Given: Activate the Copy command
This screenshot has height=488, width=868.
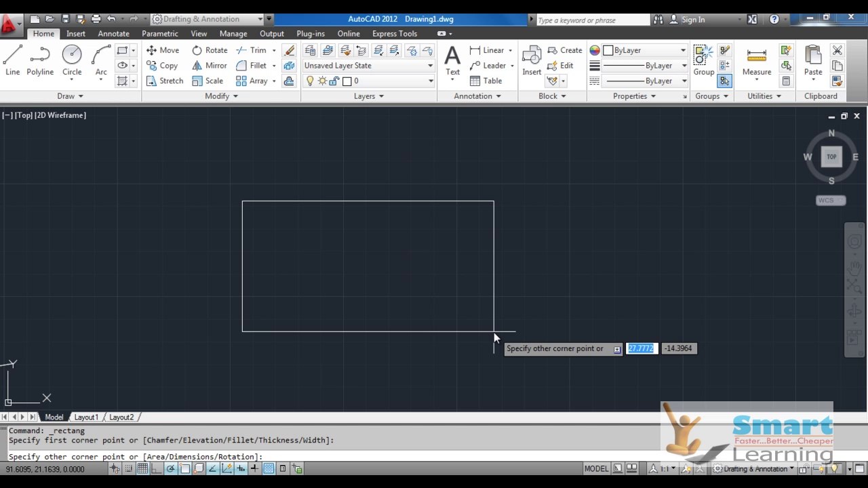Looking at the screenshot, I should 162,66.
